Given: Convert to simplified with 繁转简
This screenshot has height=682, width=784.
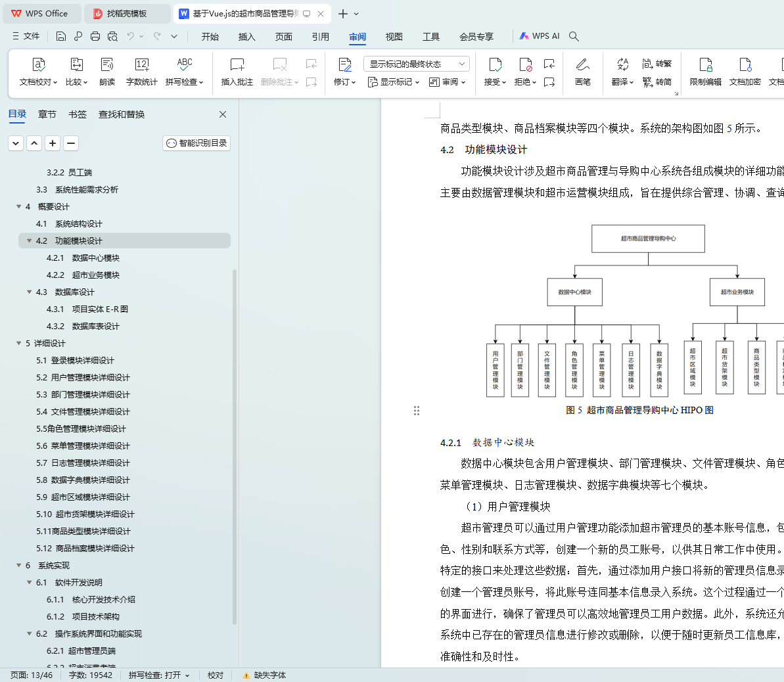Looking at the screenshot, I should click(657, 81).
